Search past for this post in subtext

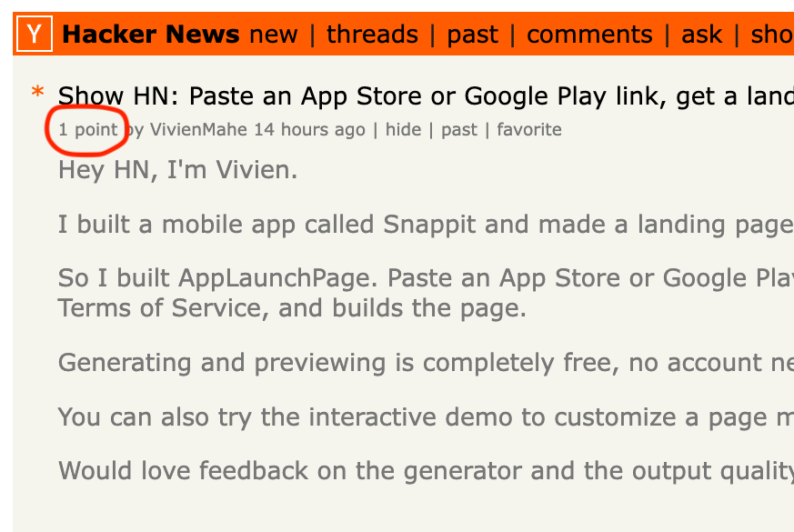459,130
